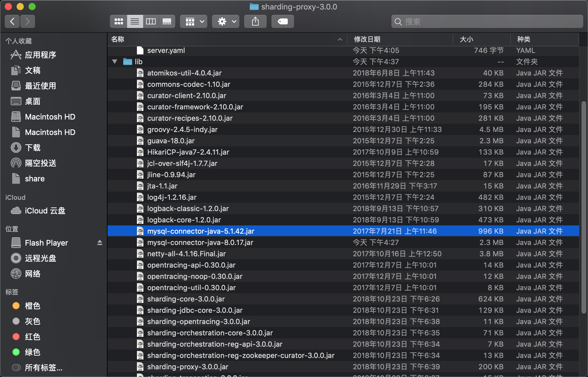Eject the Flash Player volume
This screenshot has height=377, width=588.
100,243
